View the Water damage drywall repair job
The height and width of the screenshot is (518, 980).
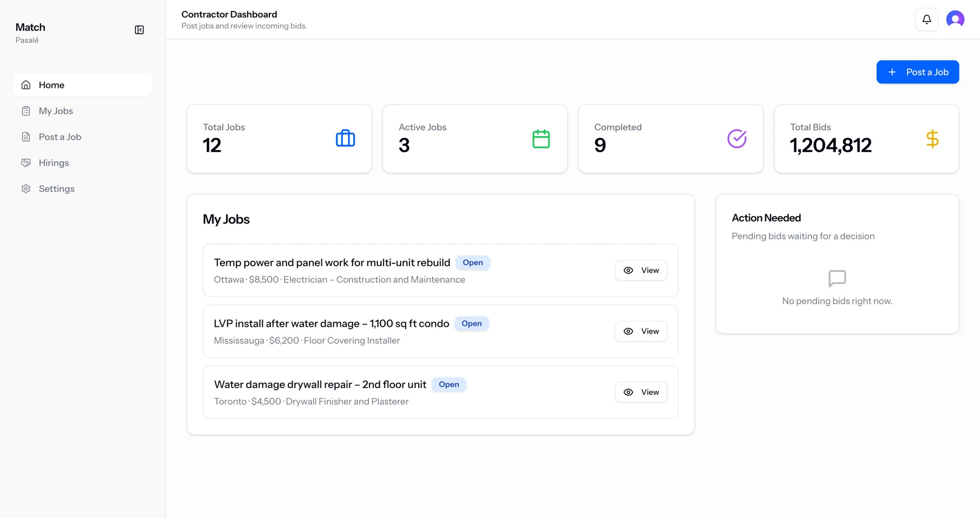(x=641, y=392)
